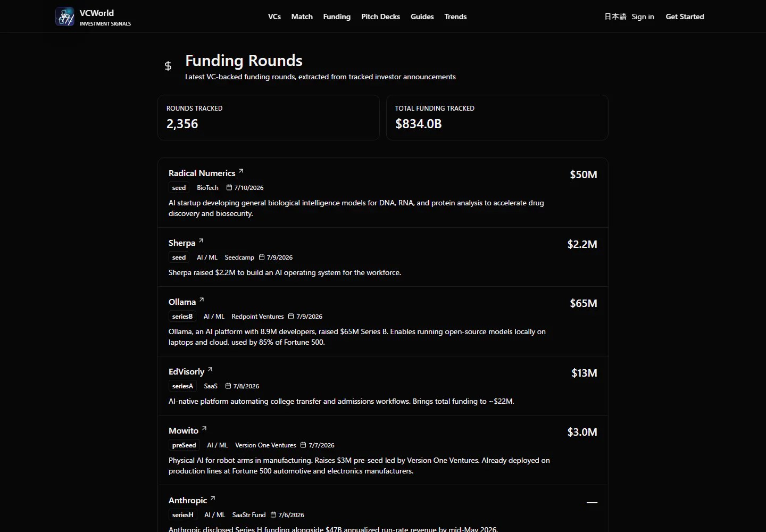Click the Get Started button
Screen dimensions: 766x532
point(685,16)
